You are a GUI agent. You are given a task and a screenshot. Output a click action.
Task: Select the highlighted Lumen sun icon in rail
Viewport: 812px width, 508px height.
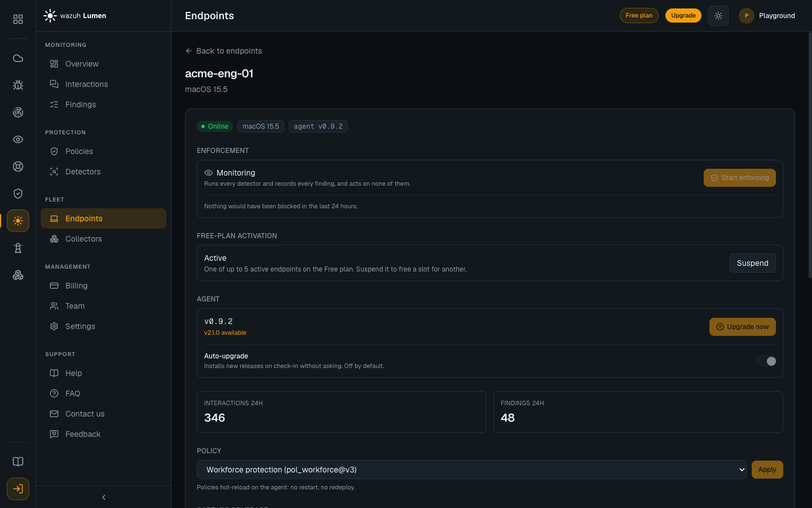(x=18, y=221)
